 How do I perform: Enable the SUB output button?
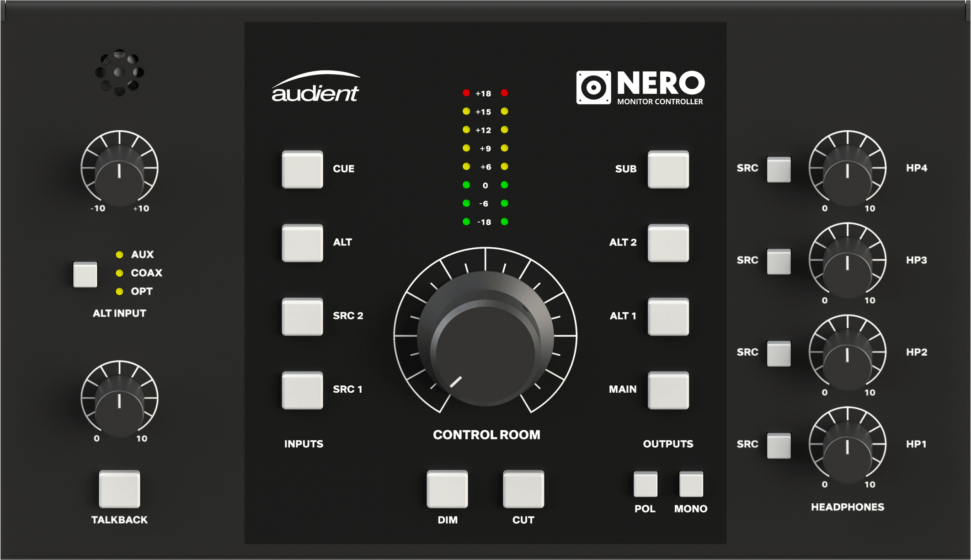668,169
